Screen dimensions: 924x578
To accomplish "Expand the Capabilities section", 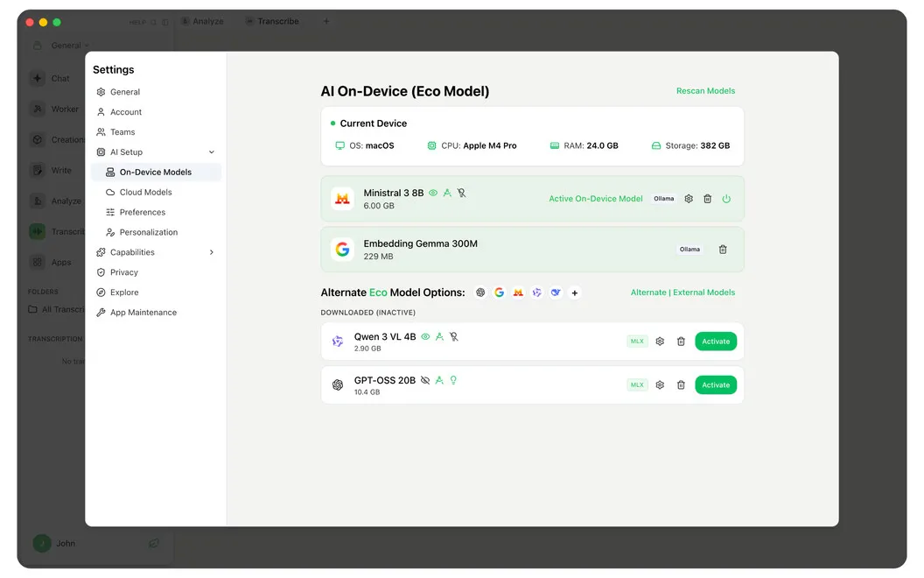I will [212, 252].
